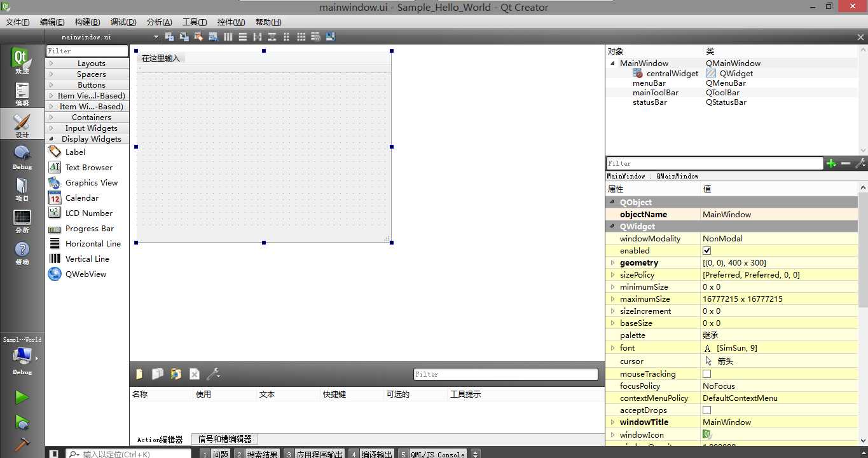Select Edit Widgets mode in toolbar

[169, 37]
